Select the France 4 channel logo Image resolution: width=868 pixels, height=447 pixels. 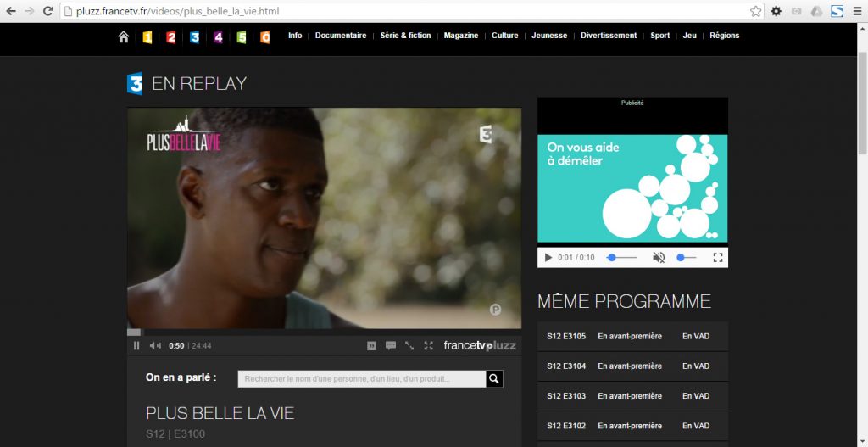coord(218,37)
